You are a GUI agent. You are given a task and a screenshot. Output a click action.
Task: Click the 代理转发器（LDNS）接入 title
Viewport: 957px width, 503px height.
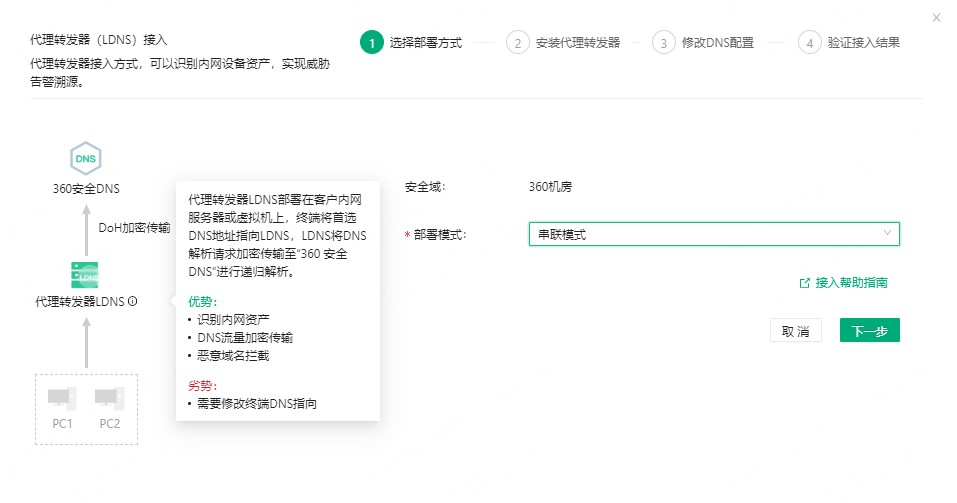99,40
